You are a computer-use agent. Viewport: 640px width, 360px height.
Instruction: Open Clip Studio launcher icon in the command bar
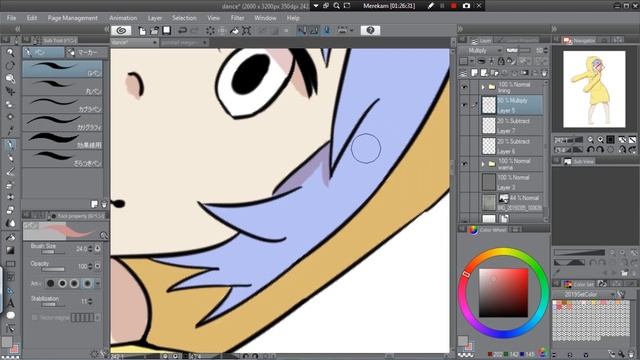pyautogui.click(x=121, y=31)
